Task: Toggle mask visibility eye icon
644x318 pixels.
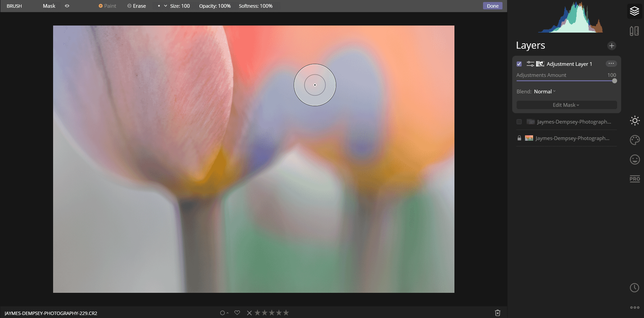Action: 67,6
